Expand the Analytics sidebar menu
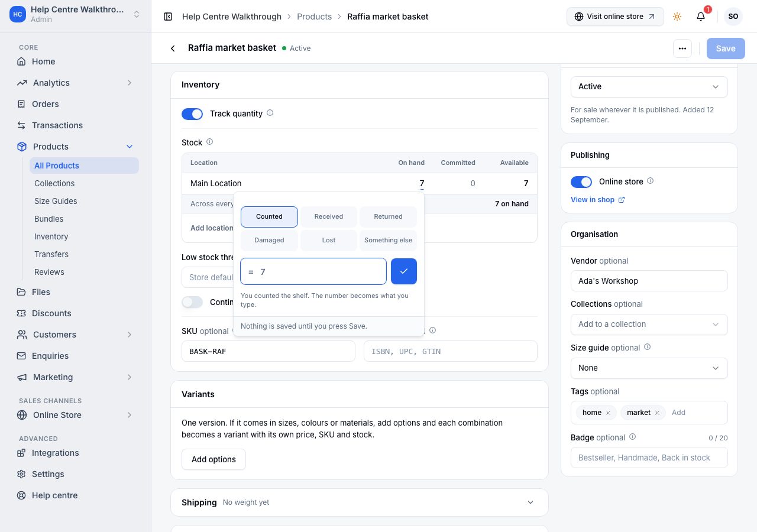Screen dimensions: 757x532 (x=75, y=83)
